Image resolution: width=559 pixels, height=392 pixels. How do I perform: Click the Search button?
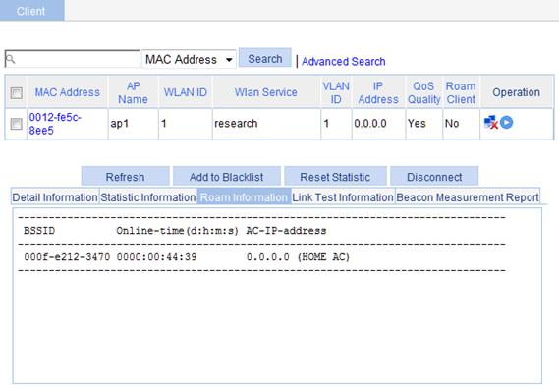265,58
